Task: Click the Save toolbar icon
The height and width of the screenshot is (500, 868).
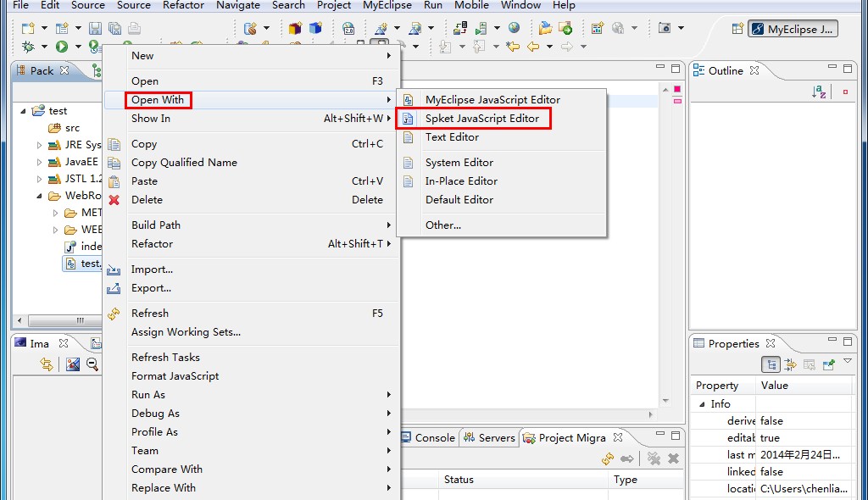Action: click(x=95, y=28)
